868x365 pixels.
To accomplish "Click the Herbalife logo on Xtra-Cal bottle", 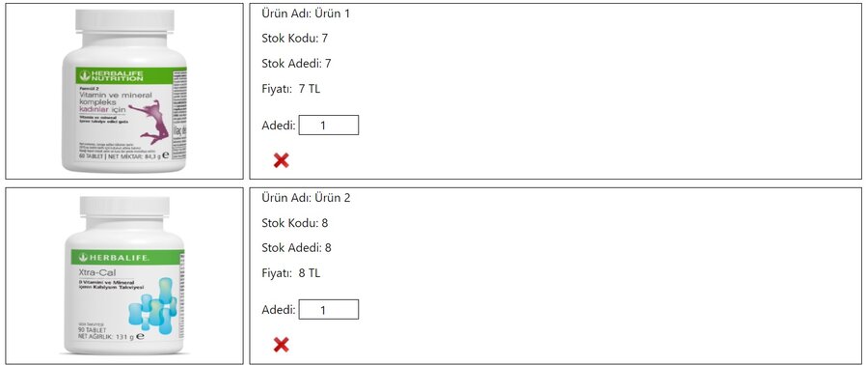I will pos(115,257).
